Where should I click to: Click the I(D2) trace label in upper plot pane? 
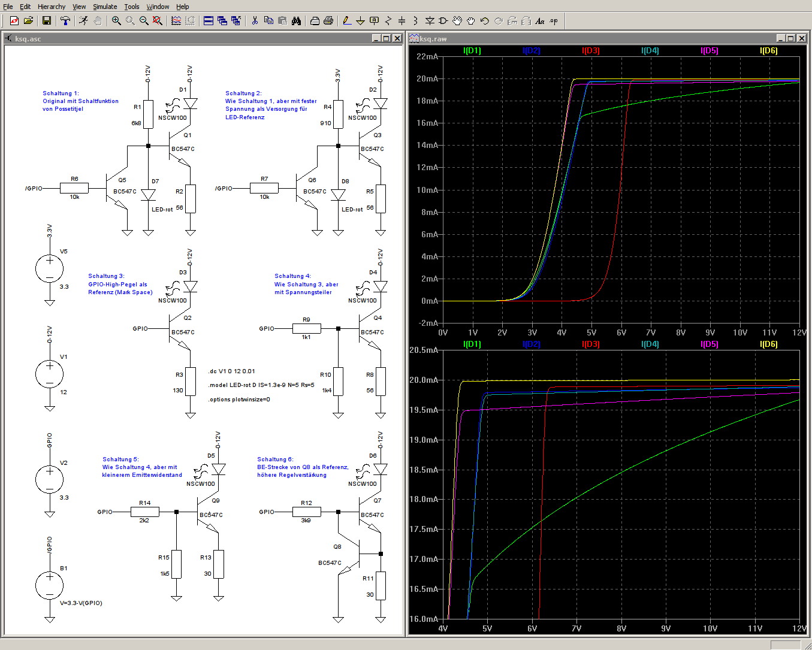(532, 50)
